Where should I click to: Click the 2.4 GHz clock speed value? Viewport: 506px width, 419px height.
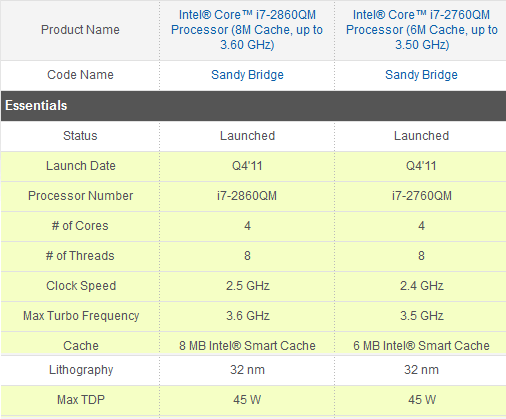click(x=422, y=286)
